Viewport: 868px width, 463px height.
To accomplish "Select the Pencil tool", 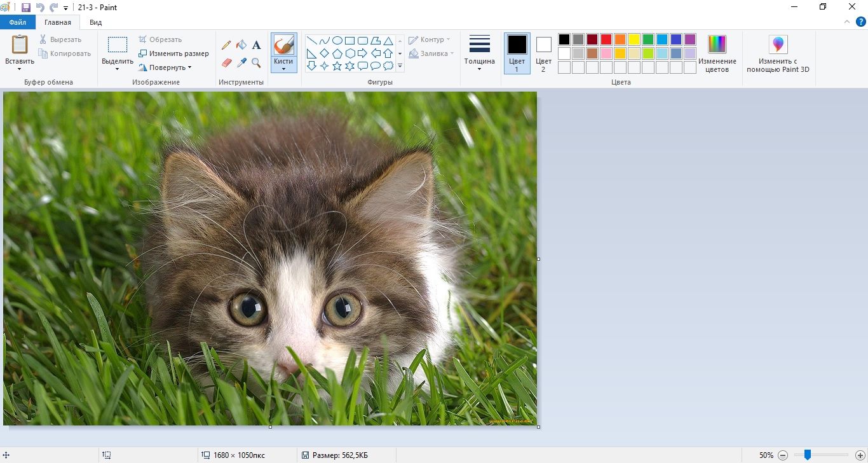I will pos(226,45).
